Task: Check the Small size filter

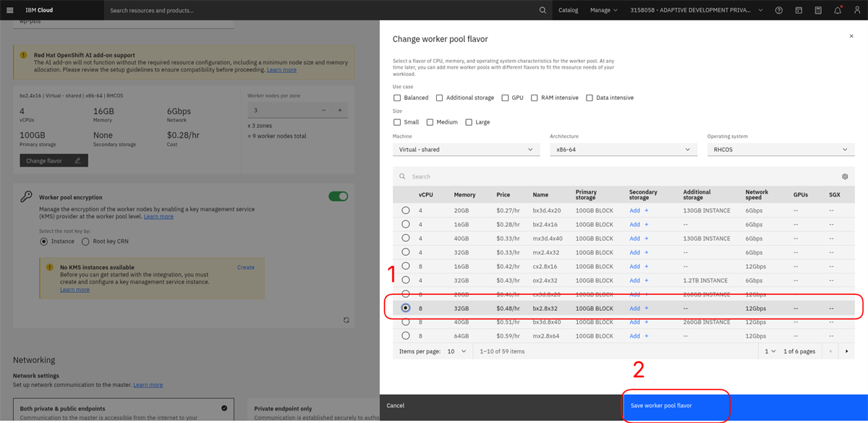Action: pyautogui.click(x=397, y=122)
